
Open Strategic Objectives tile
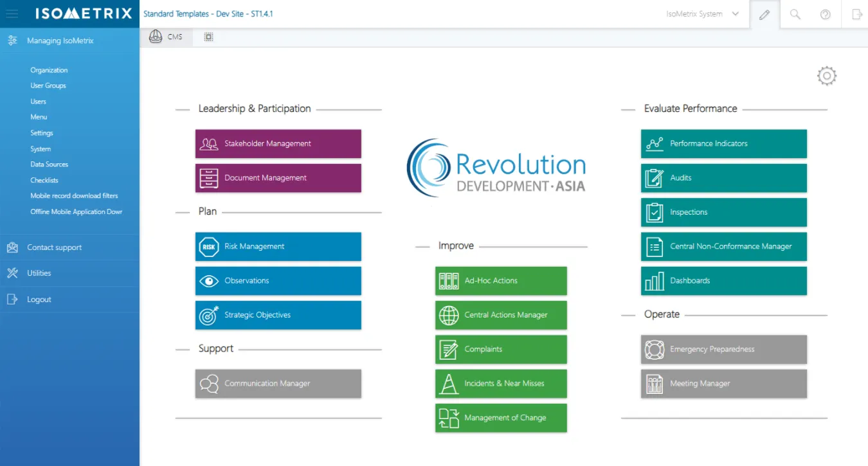click(x=278, y=315)
